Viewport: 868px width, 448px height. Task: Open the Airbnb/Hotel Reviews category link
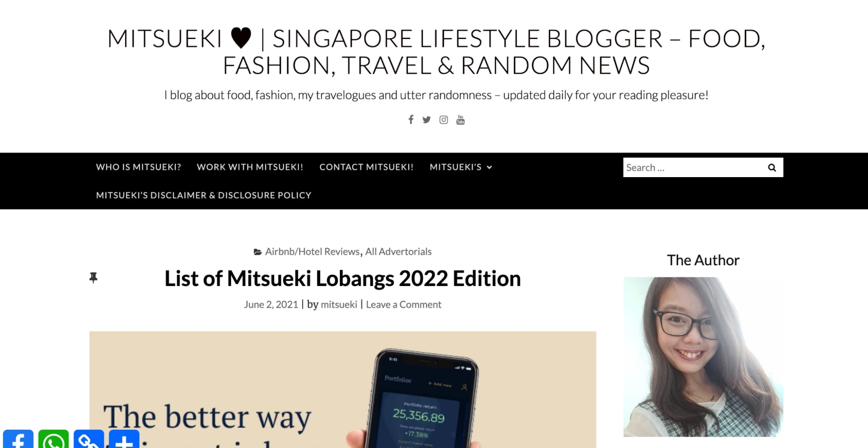312,252
